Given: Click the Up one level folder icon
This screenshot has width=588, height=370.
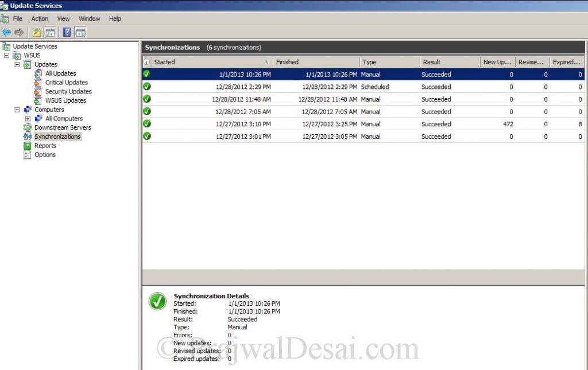Looking at the screenshot, I should pos(36,33).
